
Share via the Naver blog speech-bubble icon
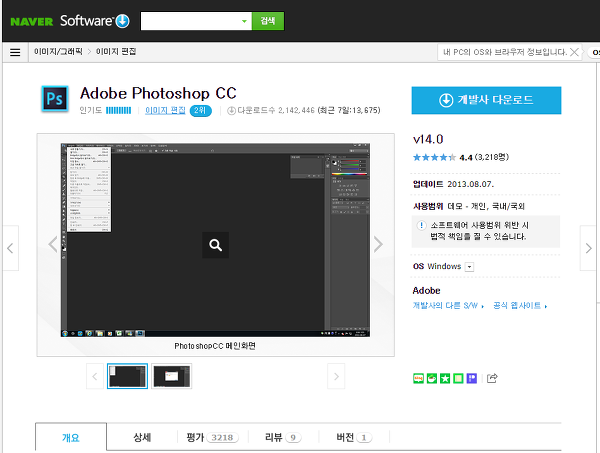(419, 378)
